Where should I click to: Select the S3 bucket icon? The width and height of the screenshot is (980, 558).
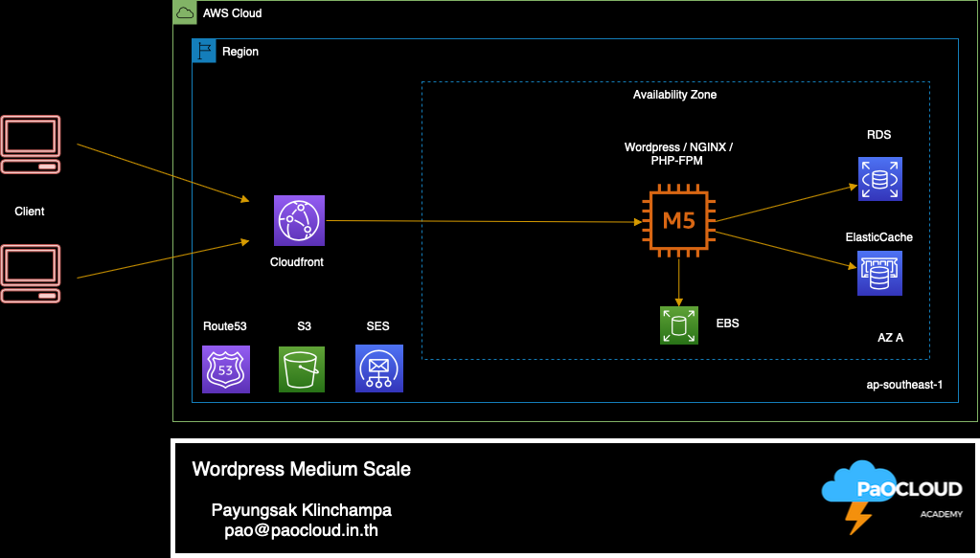coord(301,369)
